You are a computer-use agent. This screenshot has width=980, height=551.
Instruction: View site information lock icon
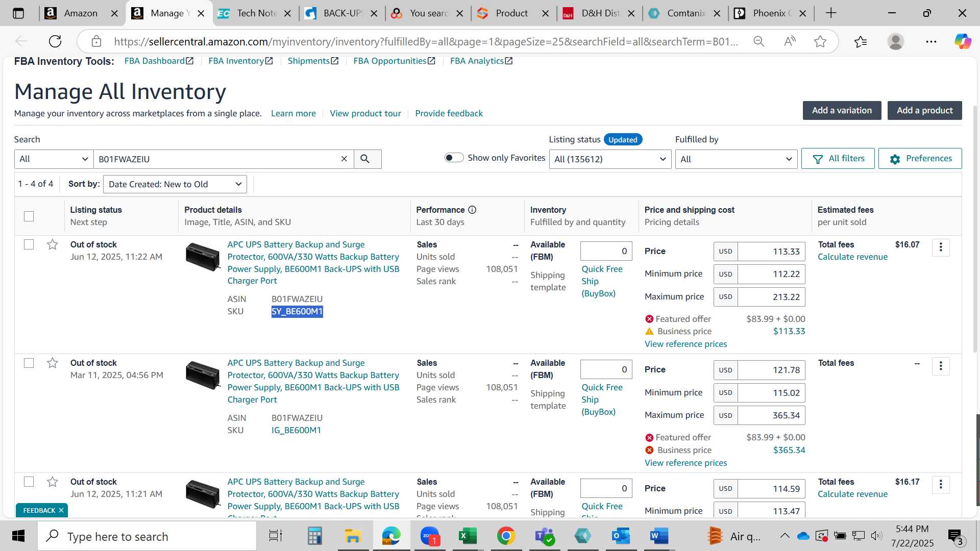[96, 41]
